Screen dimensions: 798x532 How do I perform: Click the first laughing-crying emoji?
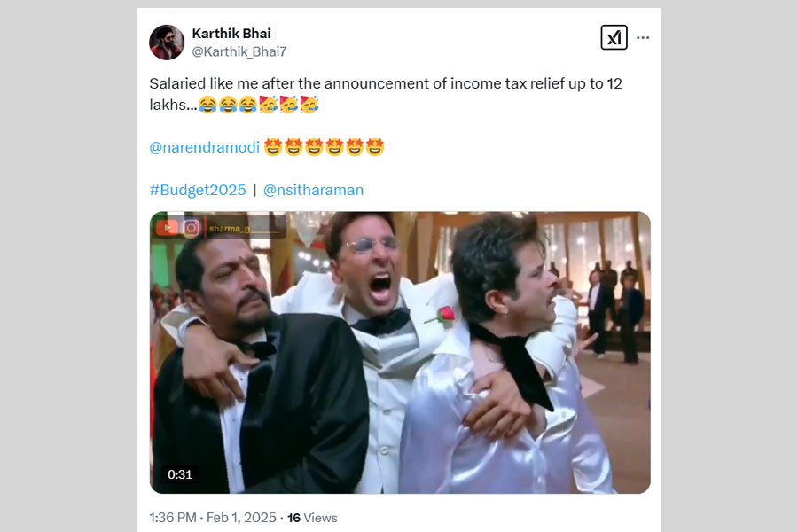207,106
